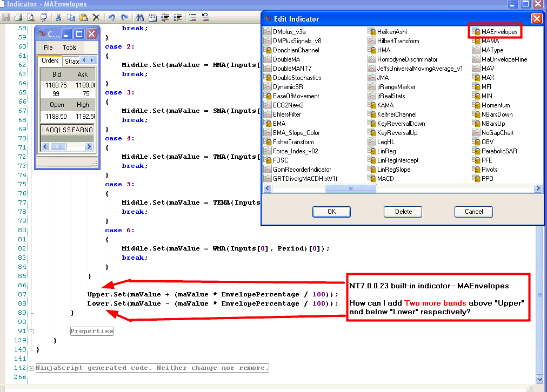Select DoubleStochastics indicator

pyautogui.click(x=297, y=78)
